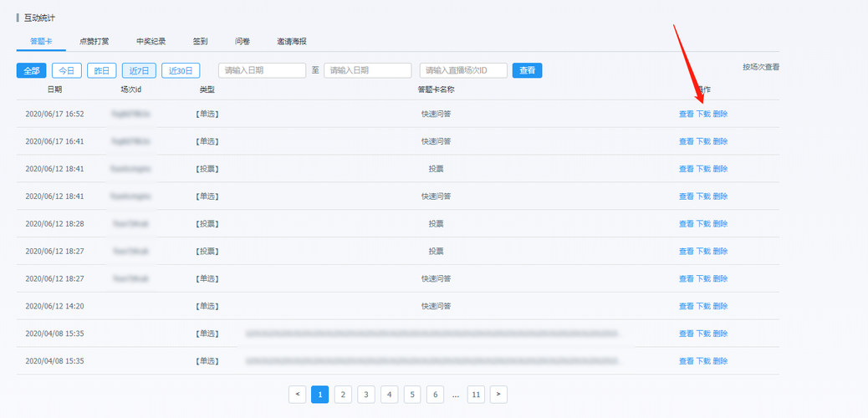Select the 签到 tab

201,41
